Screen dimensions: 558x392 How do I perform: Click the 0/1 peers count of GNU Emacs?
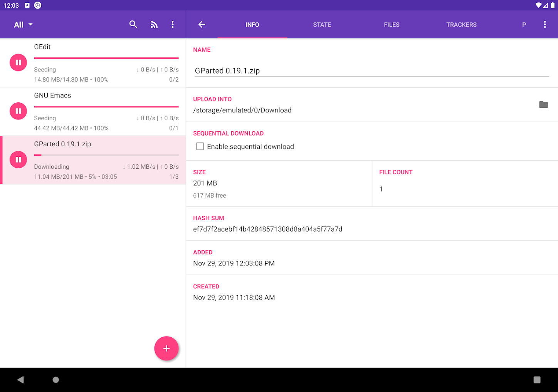174,128
